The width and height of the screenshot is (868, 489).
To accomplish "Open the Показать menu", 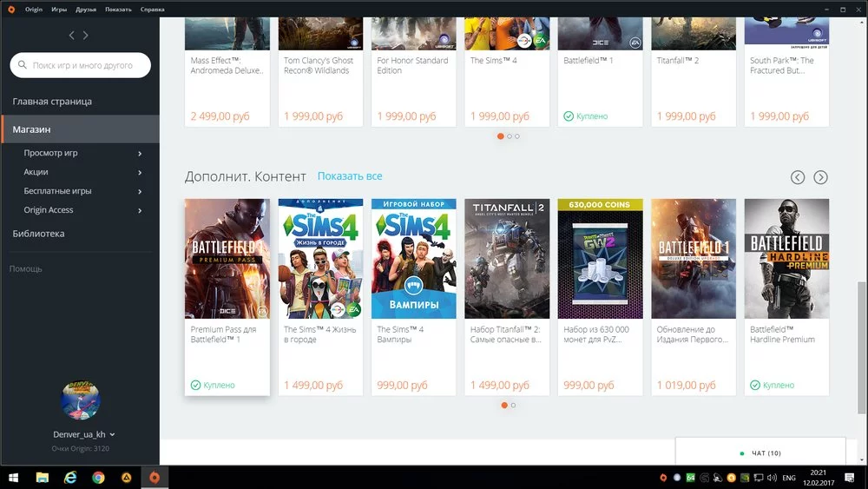I will pos(118,10).
